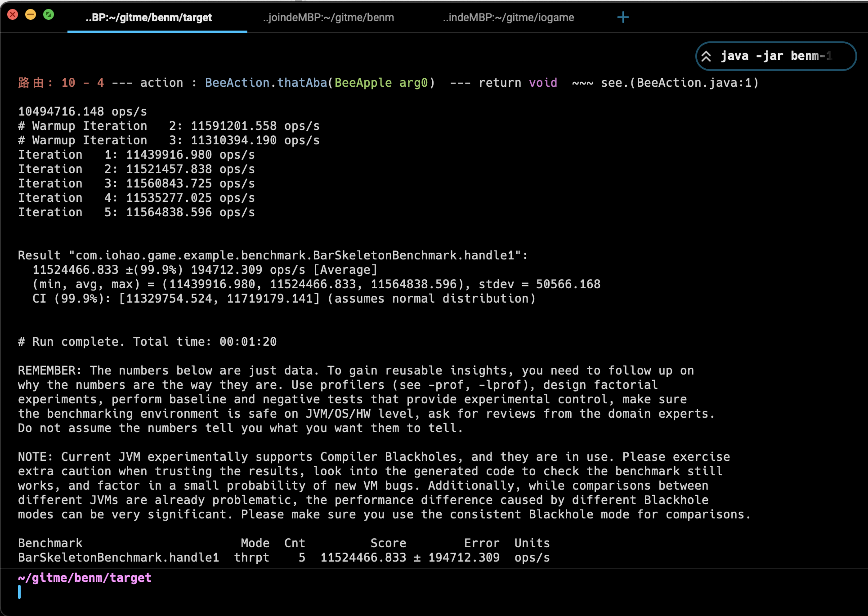The height and width of the screenshot is (616, 868).
Task: Click the Score column header in results table
Action: tap(388, 543)
